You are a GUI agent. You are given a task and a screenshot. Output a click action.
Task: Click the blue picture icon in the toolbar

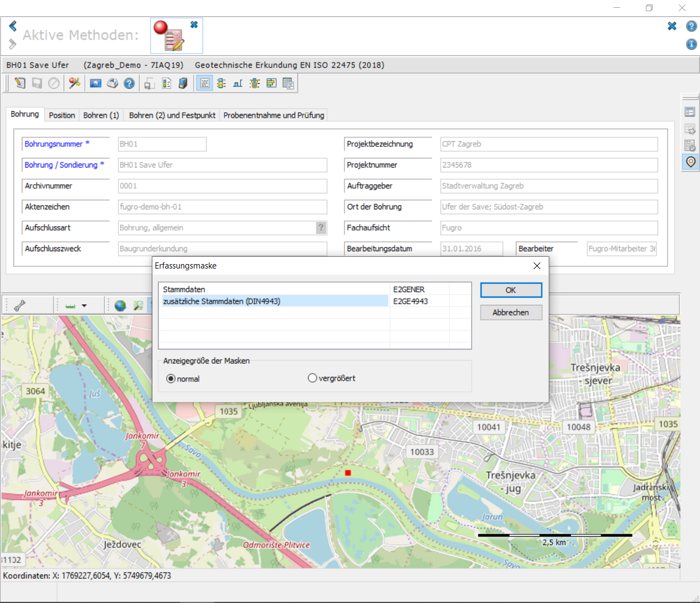click(95, 83)
